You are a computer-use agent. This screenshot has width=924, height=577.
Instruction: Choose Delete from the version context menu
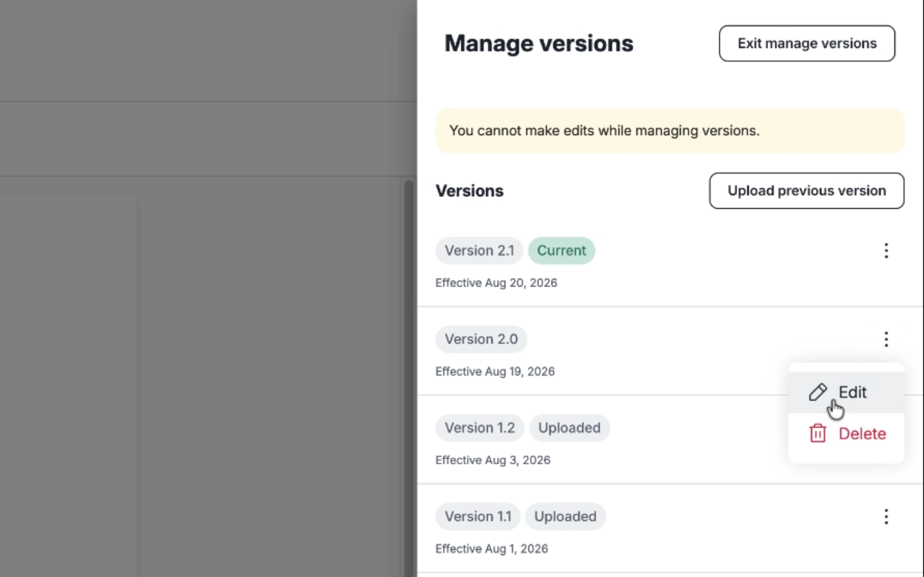(x=846, y=433)
